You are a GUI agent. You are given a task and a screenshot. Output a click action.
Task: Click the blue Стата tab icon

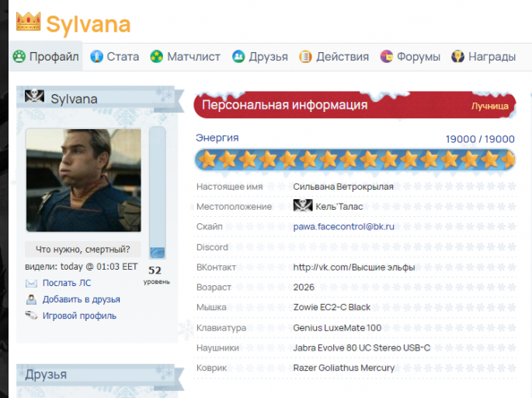97,57
